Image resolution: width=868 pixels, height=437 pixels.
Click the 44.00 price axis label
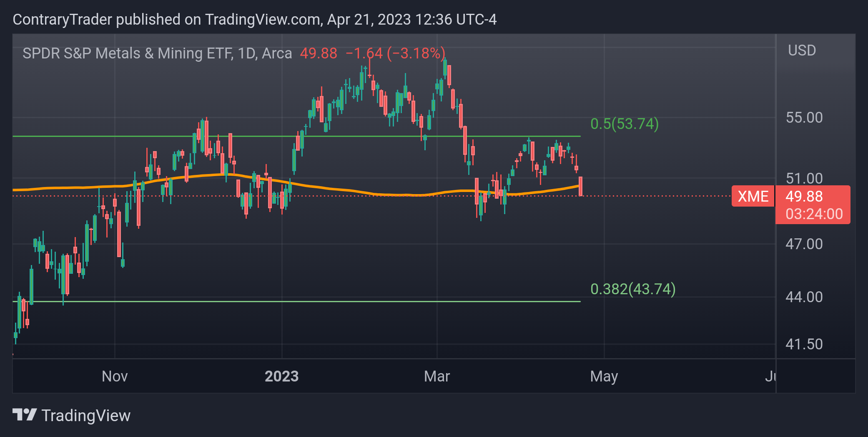[804, 297]
